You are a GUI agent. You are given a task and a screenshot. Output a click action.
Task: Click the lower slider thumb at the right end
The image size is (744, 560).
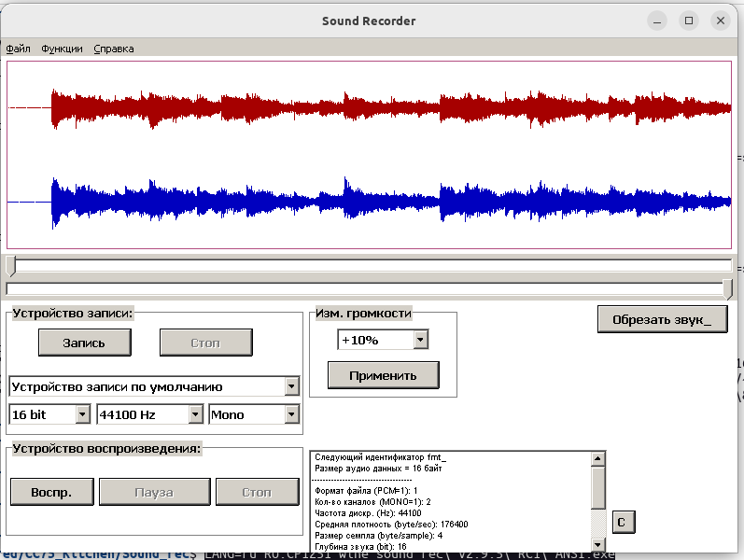[x=728, y=289]
